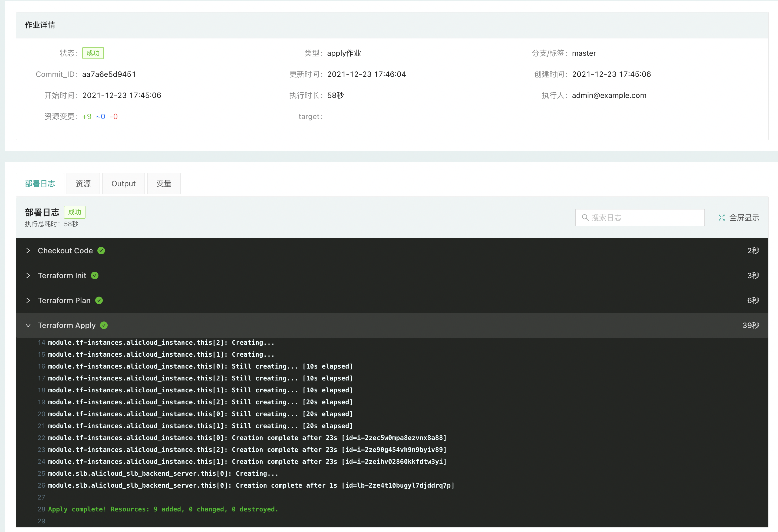Click log line 23 instance this[2] creation complete
778x532 pixels.
pyautogui.click(x=248, y=450)
